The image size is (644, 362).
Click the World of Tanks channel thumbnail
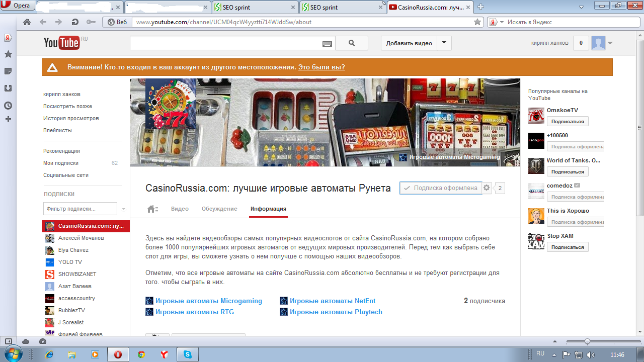click(536, 165)
